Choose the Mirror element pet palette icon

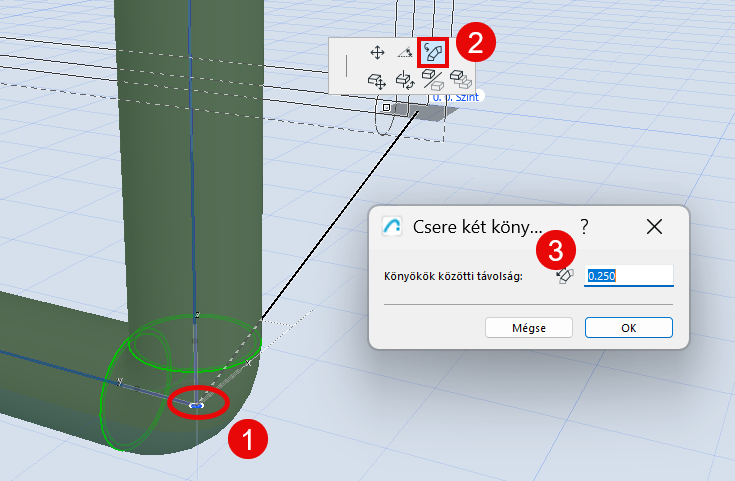(x=433, y=80)
